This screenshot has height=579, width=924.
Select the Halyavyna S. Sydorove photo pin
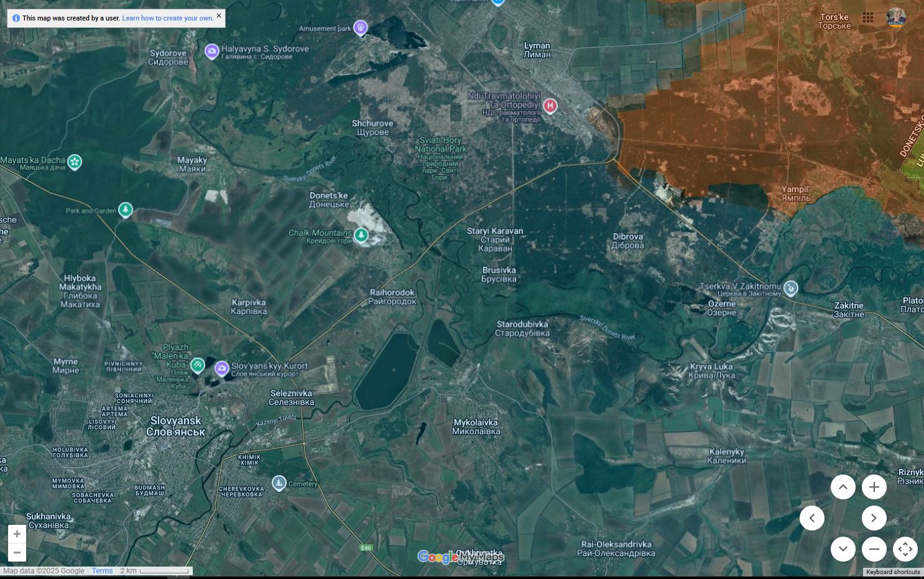click(x=212, y=51)
